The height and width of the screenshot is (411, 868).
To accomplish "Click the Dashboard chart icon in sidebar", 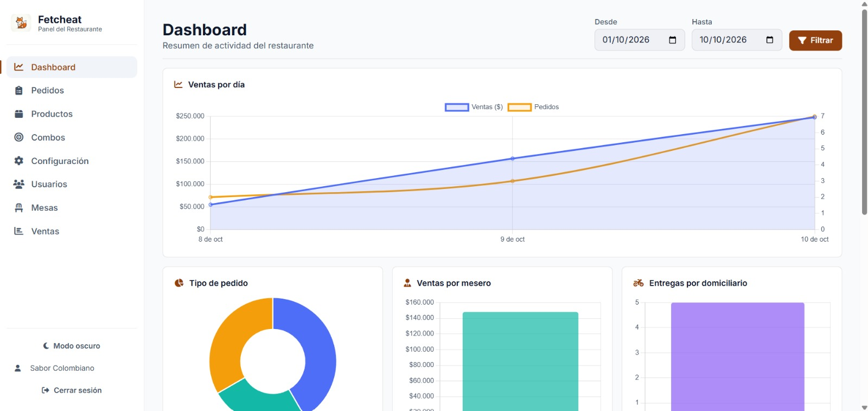I will click(x=18, y=67).
